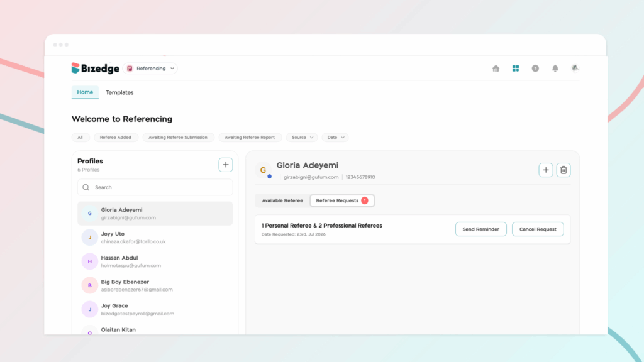Filter by All
The height and width of the screenshot is (362, 644).
pos(80,138)
